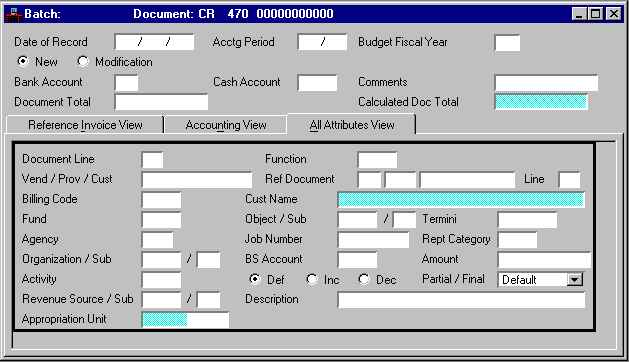Click the Agency input field
This screenshot has height=362, width=629.
tap(158, 240)
